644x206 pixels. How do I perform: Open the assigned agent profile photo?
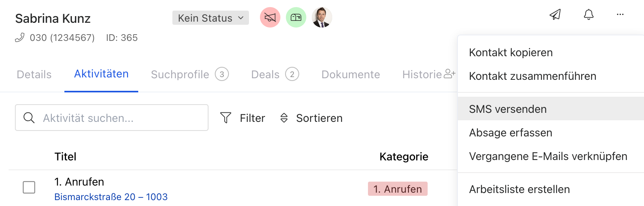click(x=322, y=17)
